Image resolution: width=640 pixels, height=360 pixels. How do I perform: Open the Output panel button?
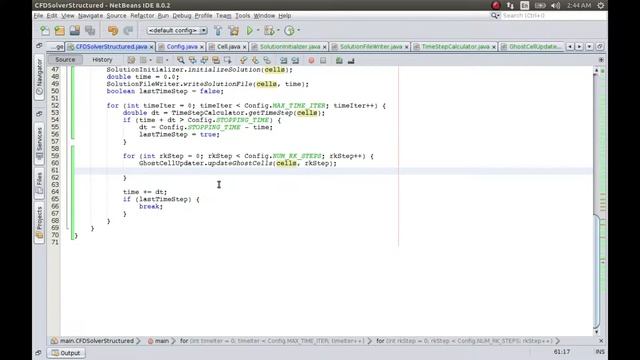[66, 353]
